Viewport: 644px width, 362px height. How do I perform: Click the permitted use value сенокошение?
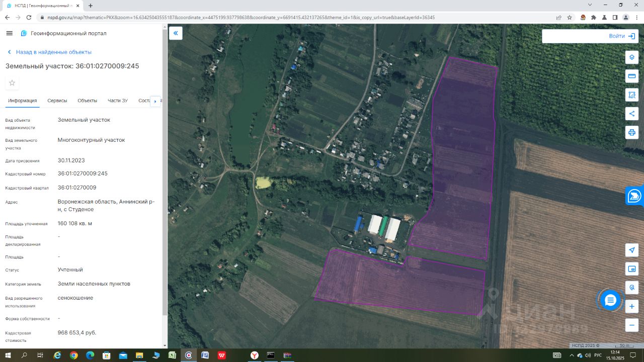click(75, 298)
